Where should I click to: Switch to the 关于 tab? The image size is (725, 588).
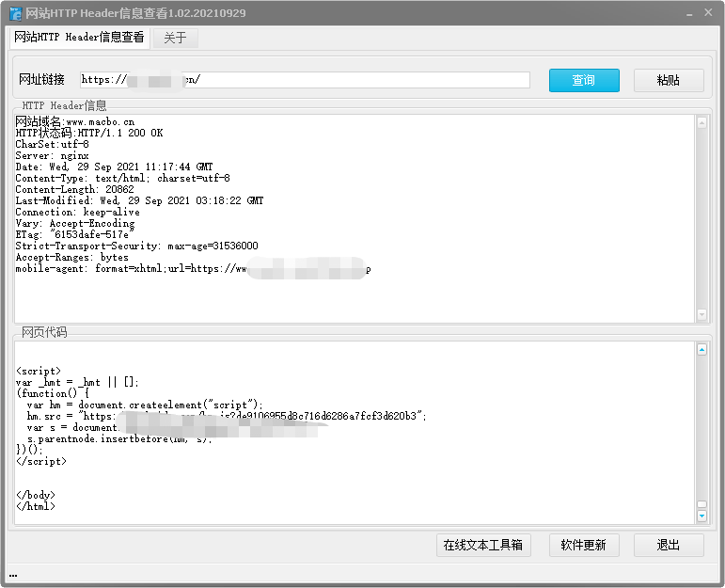pos(175,38)
